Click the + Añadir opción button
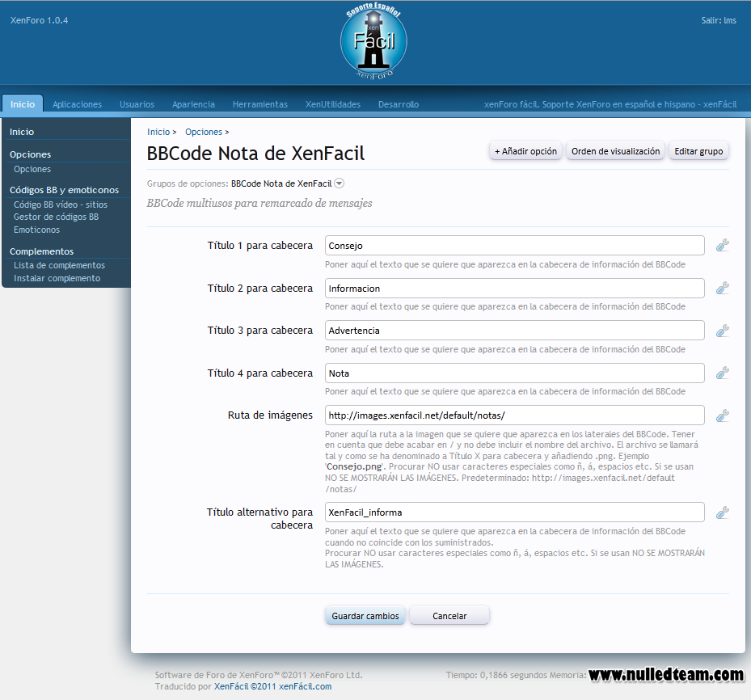The width and height of the screenshot is (751, 700). coord(525,151)
